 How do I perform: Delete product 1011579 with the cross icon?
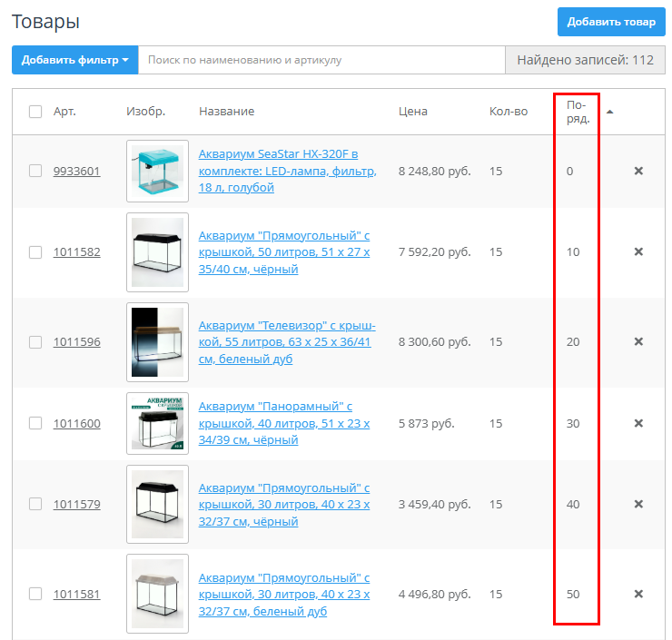pos(638,504)
